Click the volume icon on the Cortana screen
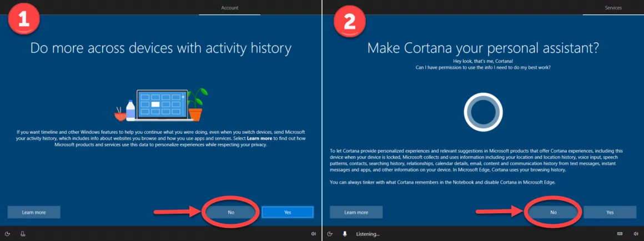The image size is (644, 241). (636, 234)
